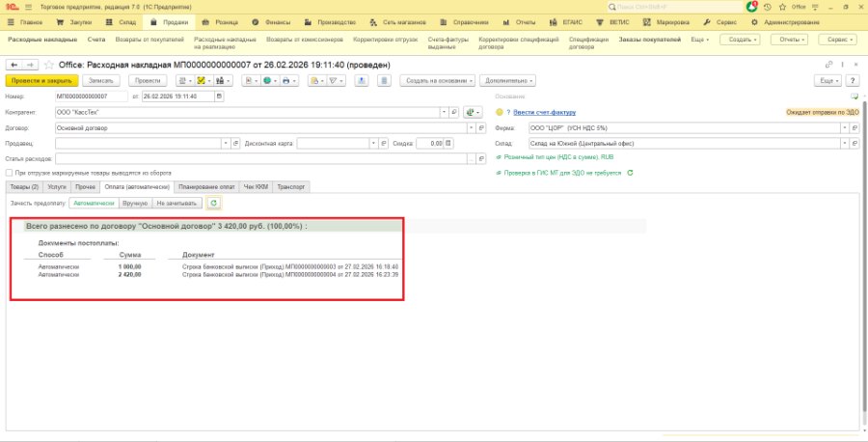This screenshot has width=868, height=442.
Task: Add document to favorites with star icon
Action: tap(49, 65)
